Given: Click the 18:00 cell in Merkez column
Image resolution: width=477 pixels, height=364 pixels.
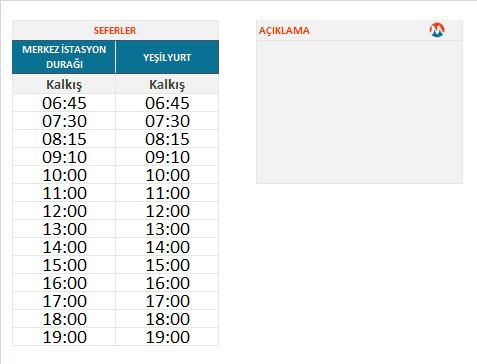Looking at the screenshot, I should pyautogui.click(x=64, y=319).
